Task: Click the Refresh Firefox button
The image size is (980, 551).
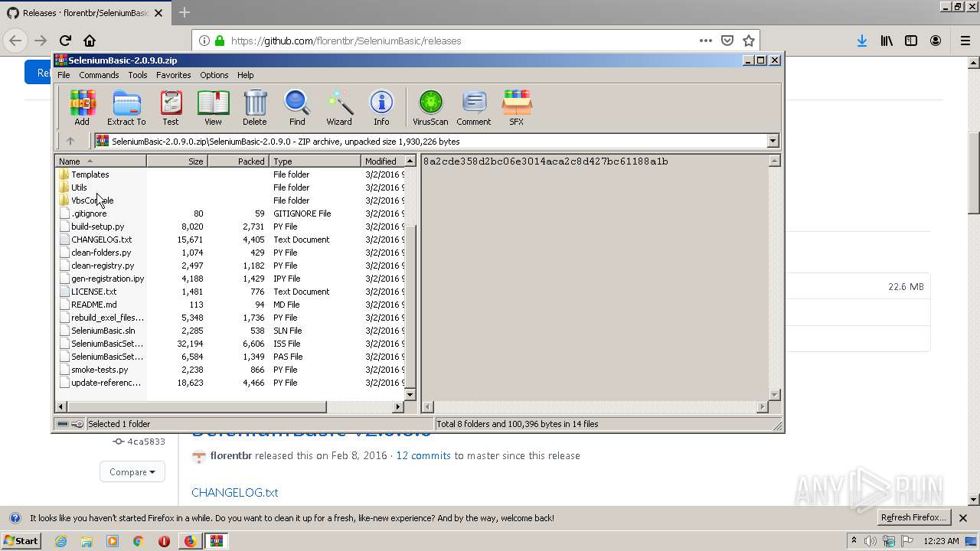Action: click(x=913, y=517)
